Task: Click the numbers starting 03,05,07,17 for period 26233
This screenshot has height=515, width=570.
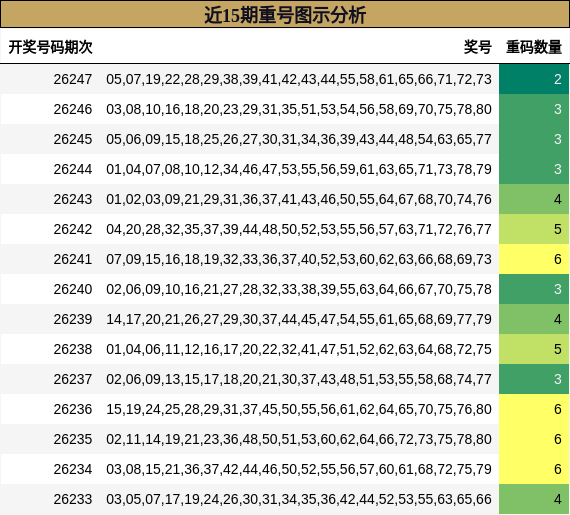Action: click(299, 499)
